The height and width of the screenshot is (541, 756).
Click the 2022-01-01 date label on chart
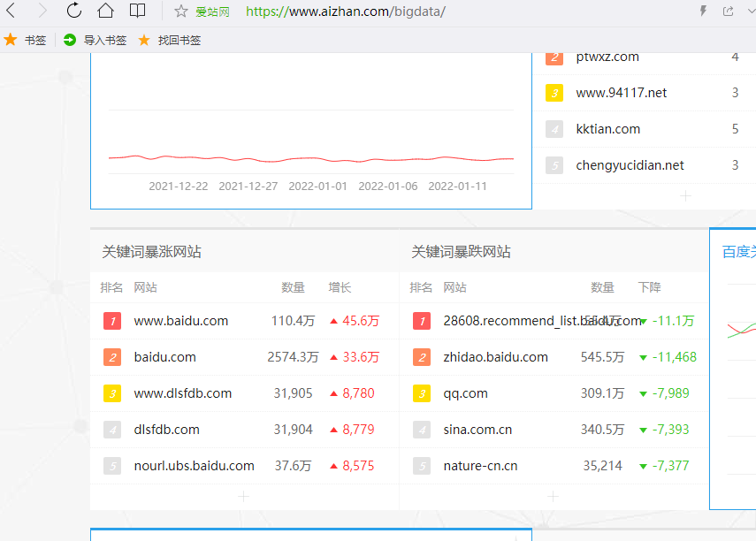317,187
